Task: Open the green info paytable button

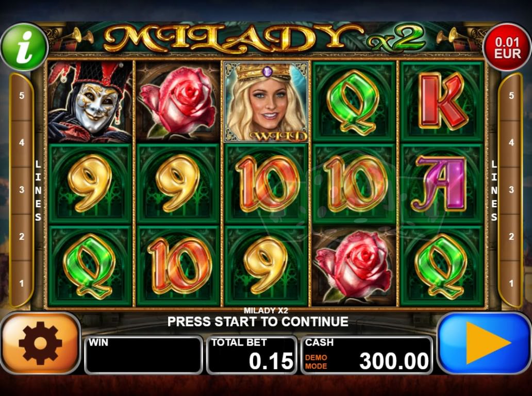Action: [24, 47]
